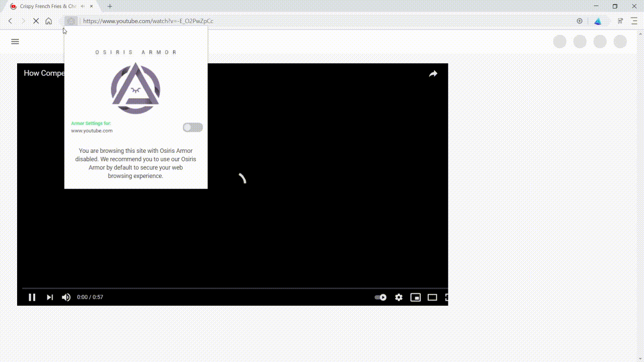Skip to the next video
This screenshot has width=644, height=362.
(x=50, y=297)
